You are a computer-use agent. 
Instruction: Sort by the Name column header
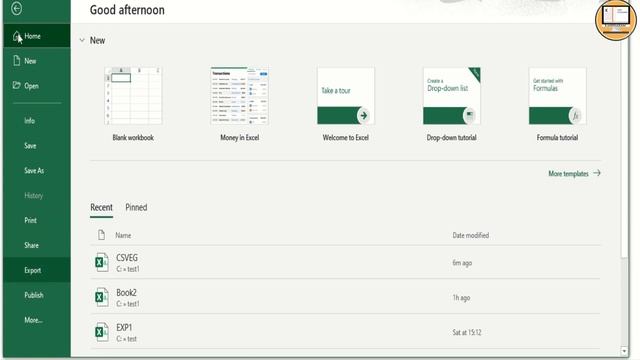click(123, 236)
